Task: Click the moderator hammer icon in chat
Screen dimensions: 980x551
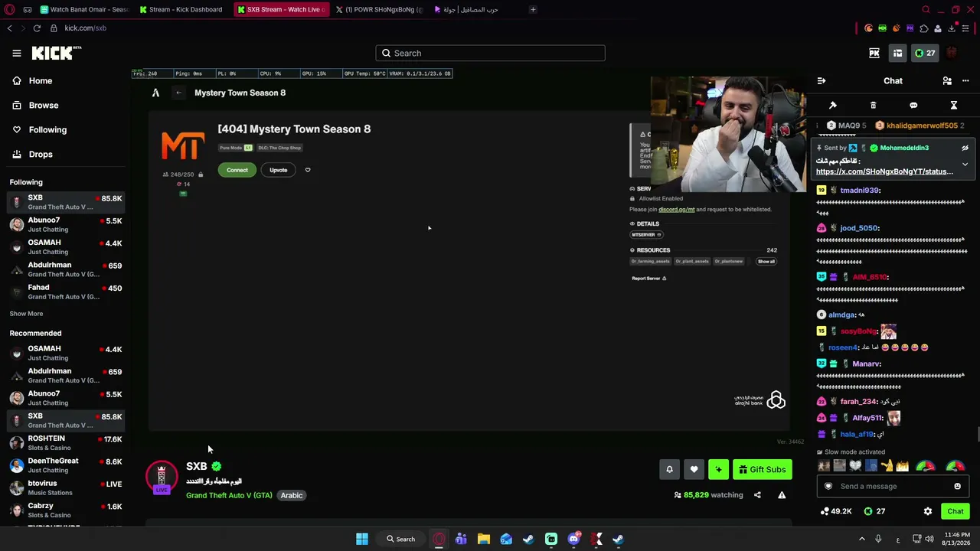Action: click(x=833, y=105)
